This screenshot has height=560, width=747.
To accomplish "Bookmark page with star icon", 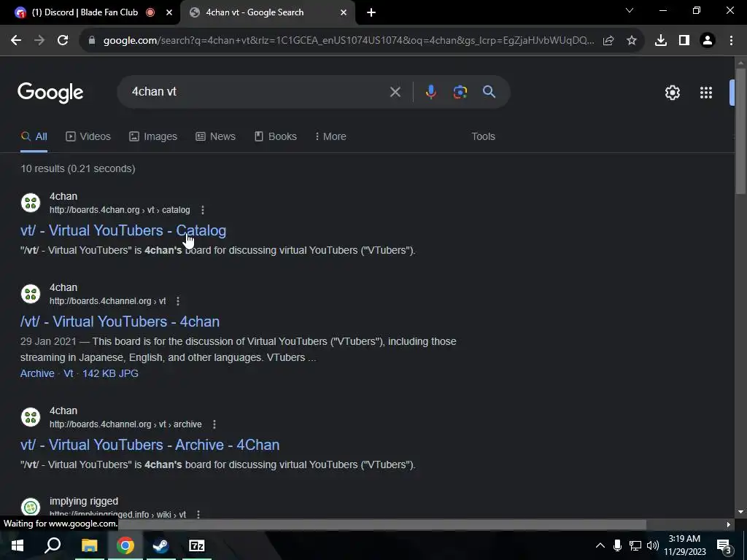I will [631, 41].
